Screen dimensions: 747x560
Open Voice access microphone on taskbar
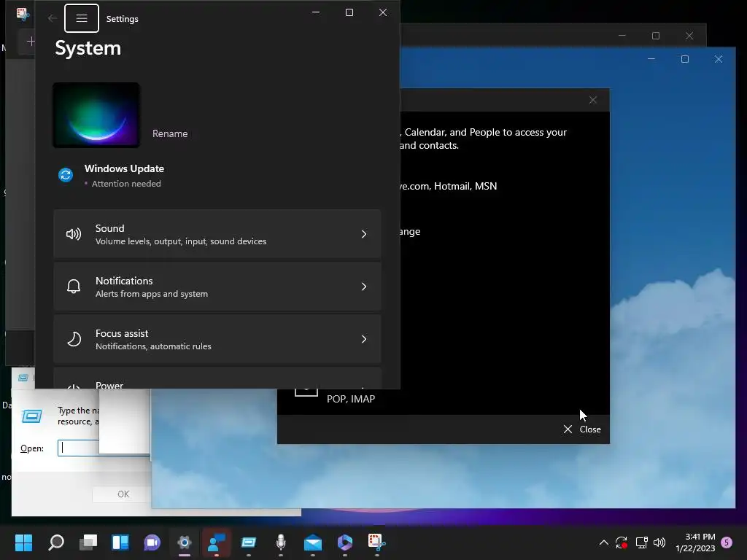tap(281, 542)
